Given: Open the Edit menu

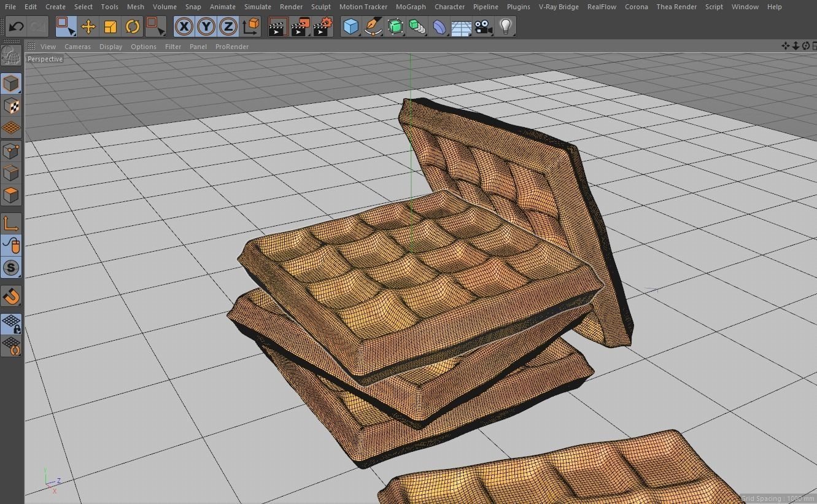Looking at the screenshot, I should (x=30, y=7).
